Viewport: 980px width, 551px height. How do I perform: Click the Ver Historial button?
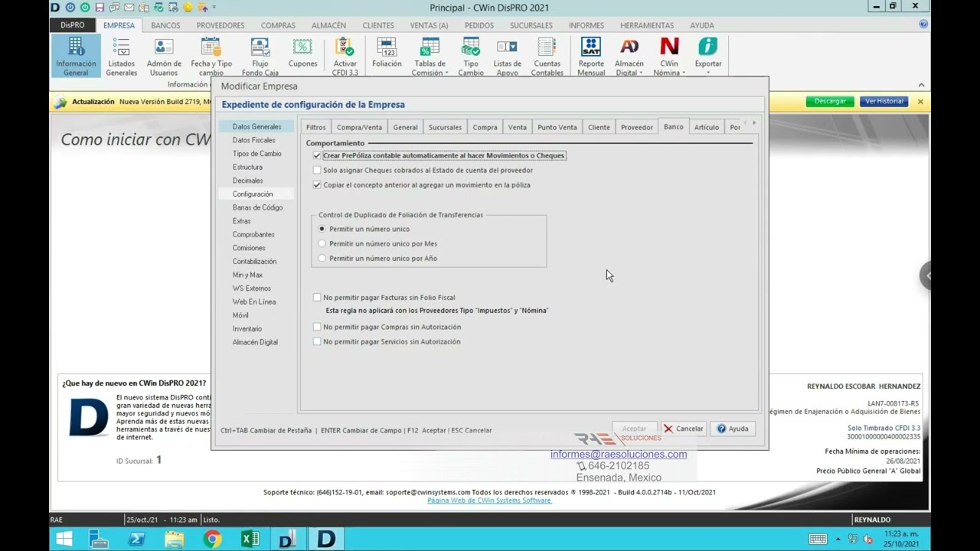884,101
